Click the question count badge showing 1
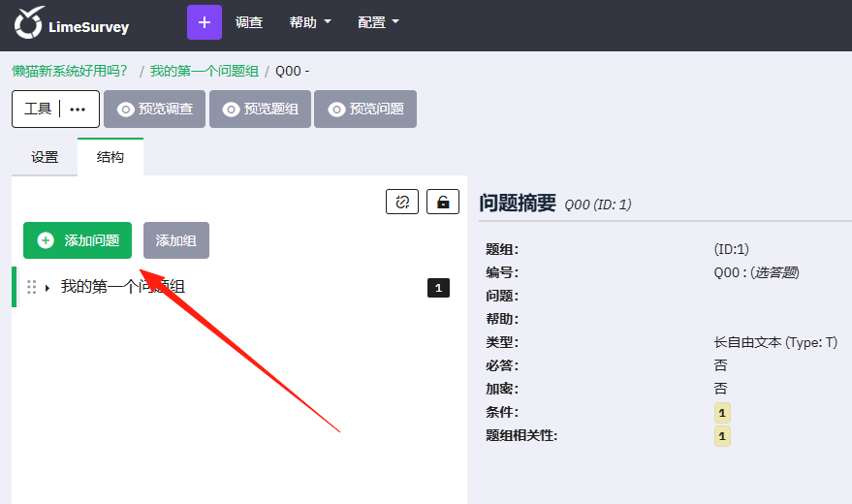The image size is (852, 504). pyautogui.click(x=438, y=288)
